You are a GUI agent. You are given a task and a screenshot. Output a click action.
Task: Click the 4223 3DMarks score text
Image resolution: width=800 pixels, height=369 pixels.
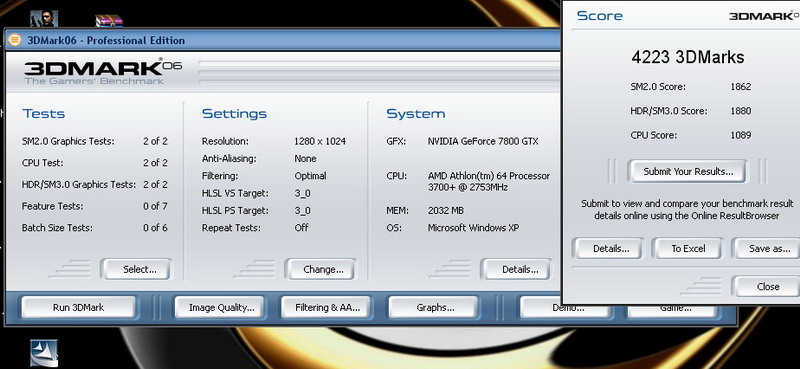(688, 57)
